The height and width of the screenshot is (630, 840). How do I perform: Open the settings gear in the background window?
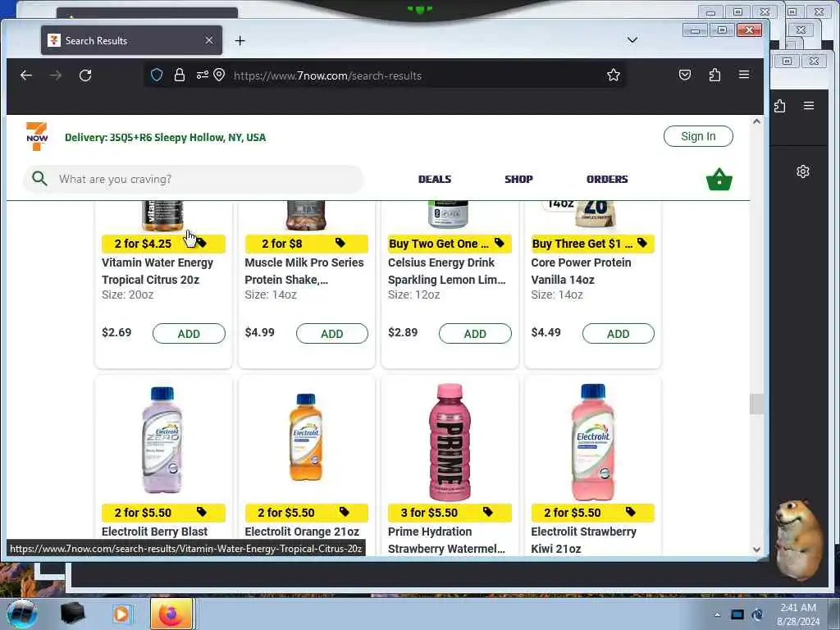coord(802,171)
